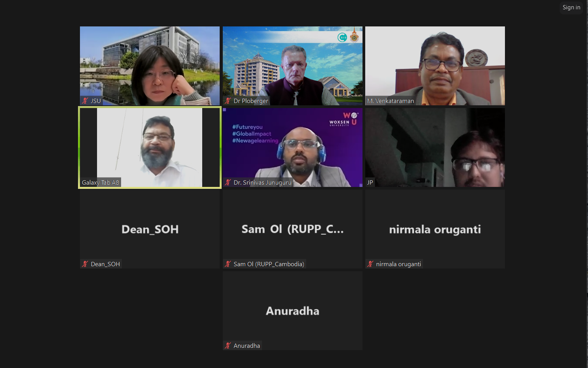
Task: Click the Anuradha placeholder tile
Action: [x=293, y=310]
